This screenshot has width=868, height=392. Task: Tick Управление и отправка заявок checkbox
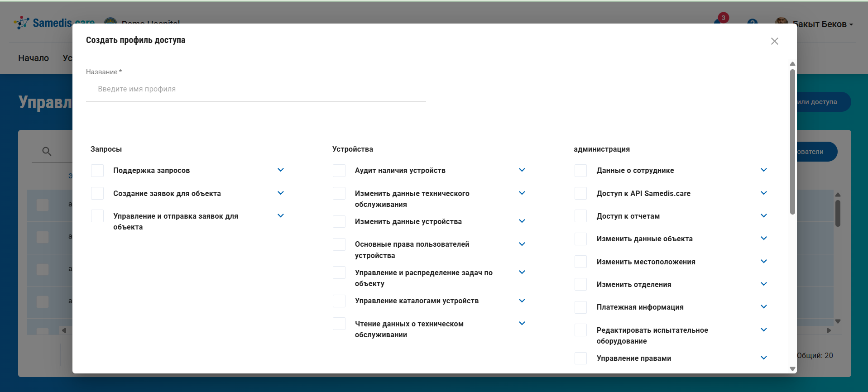pos(97,216)
